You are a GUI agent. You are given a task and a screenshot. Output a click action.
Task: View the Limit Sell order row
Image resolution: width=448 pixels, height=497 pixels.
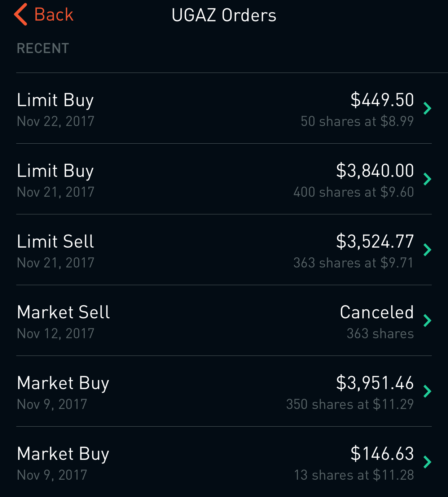[56, 250]
